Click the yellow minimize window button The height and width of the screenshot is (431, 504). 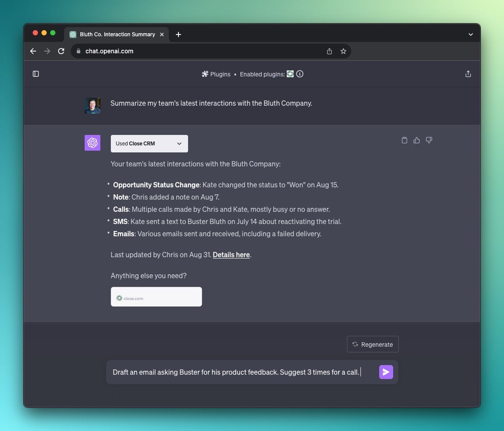pyautogui.click(x=44, y=33)
